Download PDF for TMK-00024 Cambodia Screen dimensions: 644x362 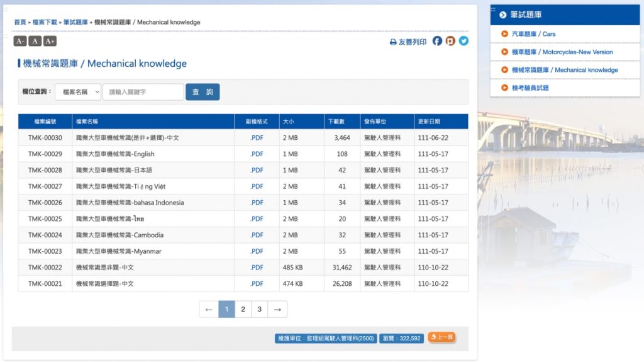click(257, 235)
